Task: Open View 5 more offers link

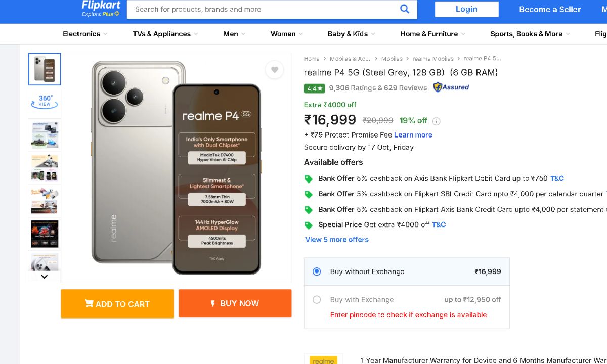Action: pyautogui.click(x=337, y=240)
